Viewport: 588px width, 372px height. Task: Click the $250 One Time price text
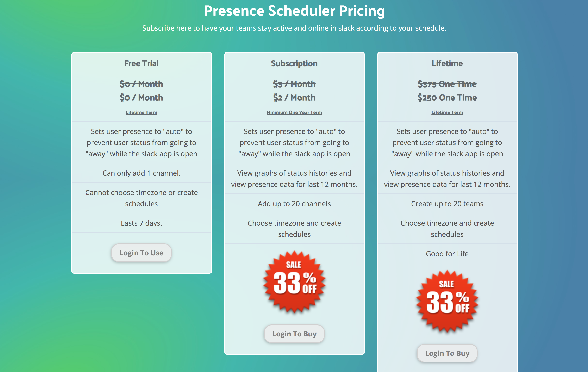(x=447, y=98)
